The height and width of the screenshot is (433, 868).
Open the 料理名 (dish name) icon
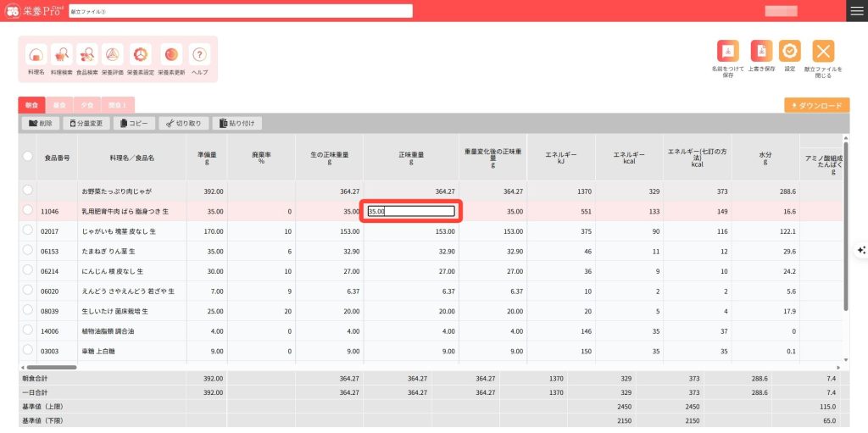[x=36, y=55]
